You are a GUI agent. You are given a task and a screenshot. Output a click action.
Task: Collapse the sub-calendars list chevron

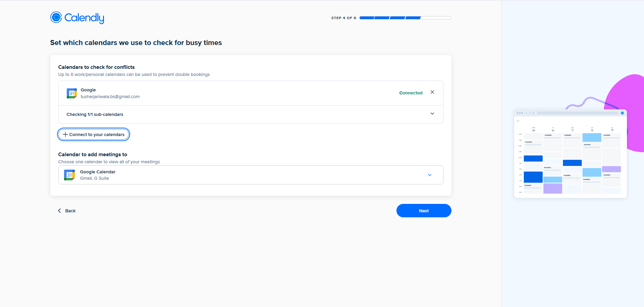[432, 114]
